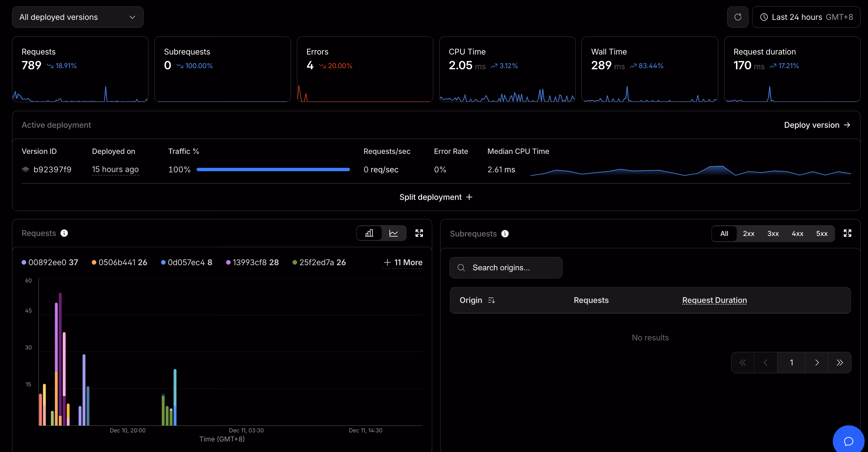Click the Subrequests info icon
Screen dimensions: 868x452
tap(505, 234)
